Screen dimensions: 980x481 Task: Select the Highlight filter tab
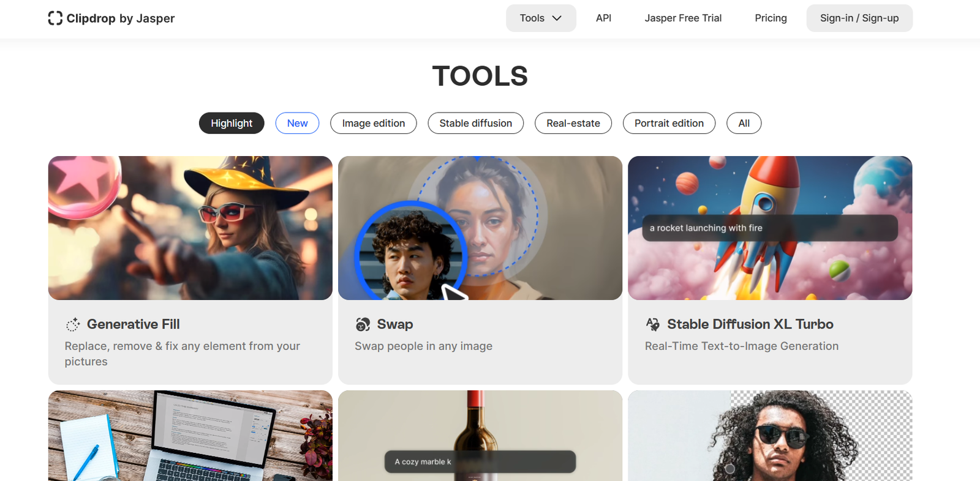tap(232, 123)
